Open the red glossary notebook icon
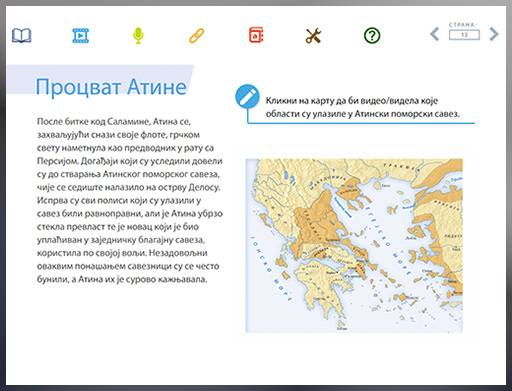 coord(256,35)
